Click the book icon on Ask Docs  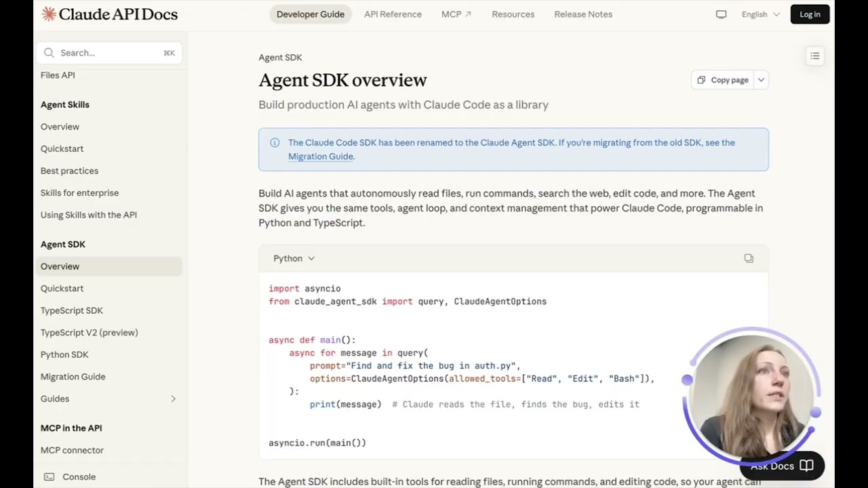(806, 466)
